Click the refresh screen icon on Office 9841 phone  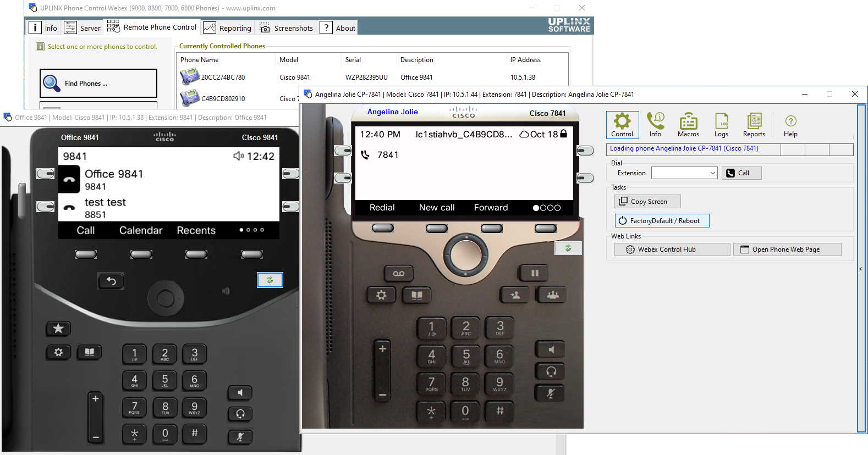pyautogui.click(x=270, y=280)
